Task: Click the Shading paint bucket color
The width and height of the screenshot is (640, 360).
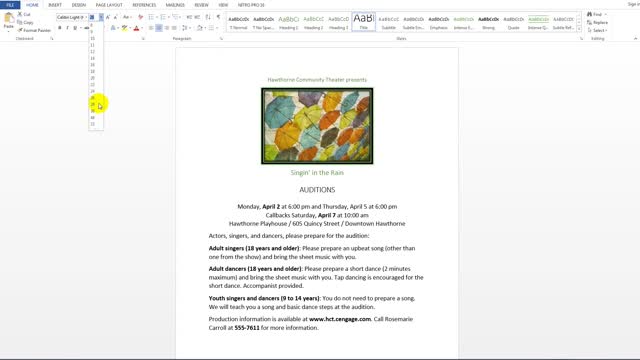Action: (x=200, y=28)
